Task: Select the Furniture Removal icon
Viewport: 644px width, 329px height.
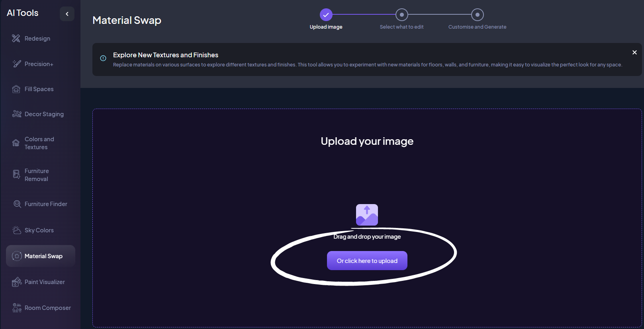Action: click(x=16, y=175)
